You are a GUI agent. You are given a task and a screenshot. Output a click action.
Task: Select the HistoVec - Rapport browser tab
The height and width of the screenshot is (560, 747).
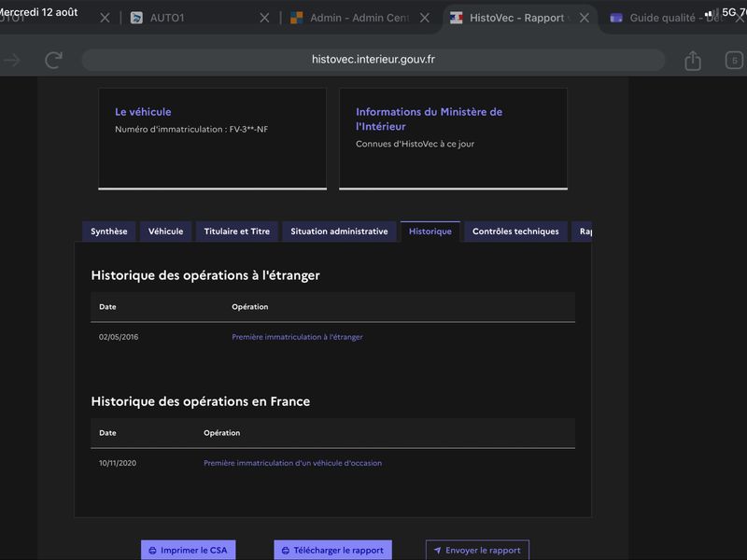click(x=520, y=18)
